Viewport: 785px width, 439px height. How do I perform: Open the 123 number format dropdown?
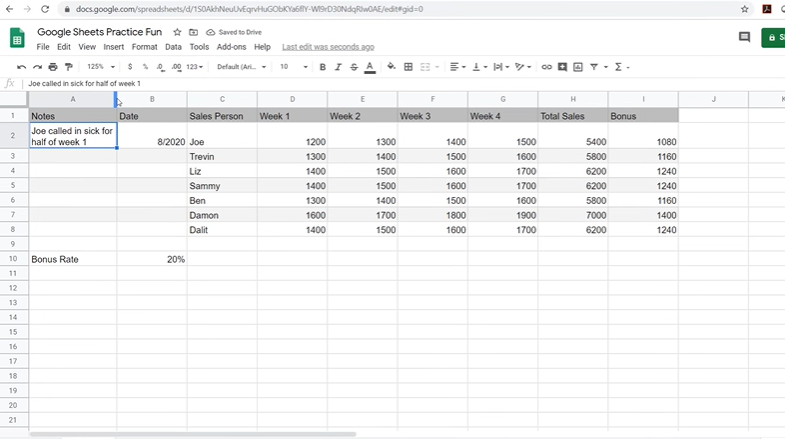click(194, 67)
